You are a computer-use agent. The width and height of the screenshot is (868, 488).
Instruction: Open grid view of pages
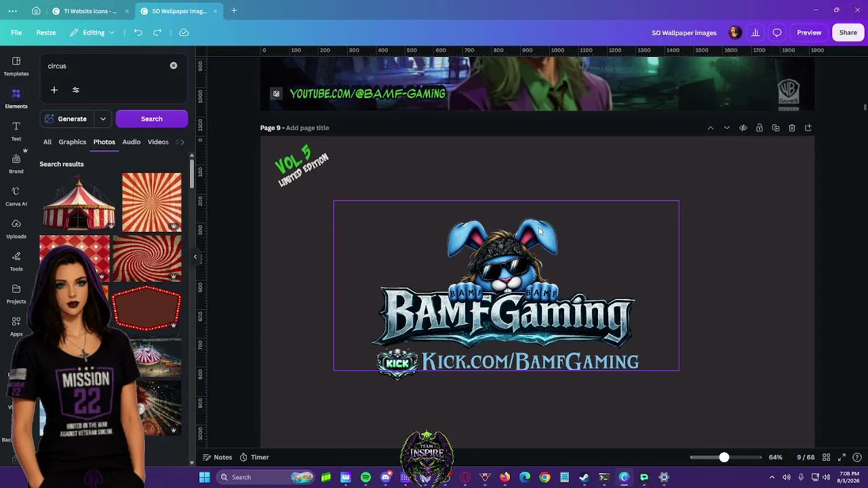point(826,457)
